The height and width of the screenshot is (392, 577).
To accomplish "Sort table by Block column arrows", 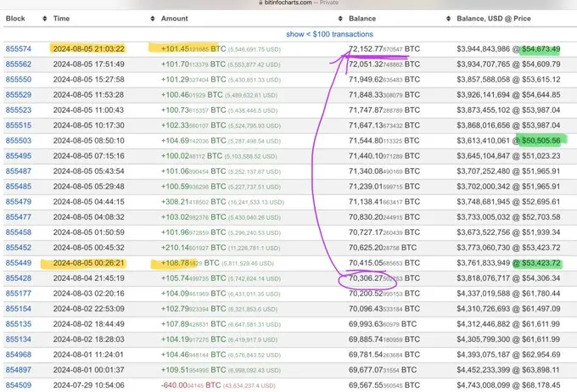I will pos(44,19).
